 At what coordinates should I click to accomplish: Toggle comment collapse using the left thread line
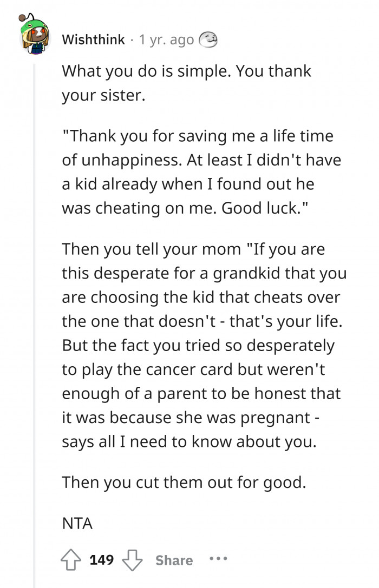[35, 298]
